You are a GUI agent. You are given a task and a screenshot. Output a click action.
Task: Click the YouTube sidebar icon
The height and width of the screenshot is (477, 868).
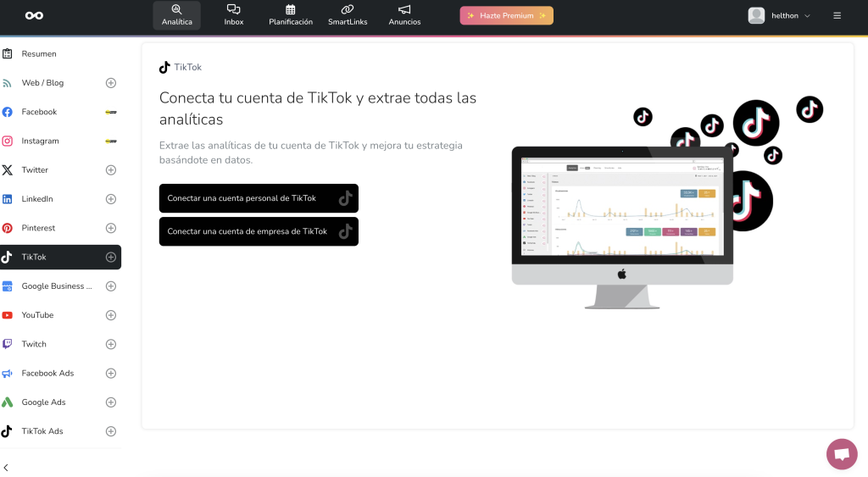pos(7,315)
